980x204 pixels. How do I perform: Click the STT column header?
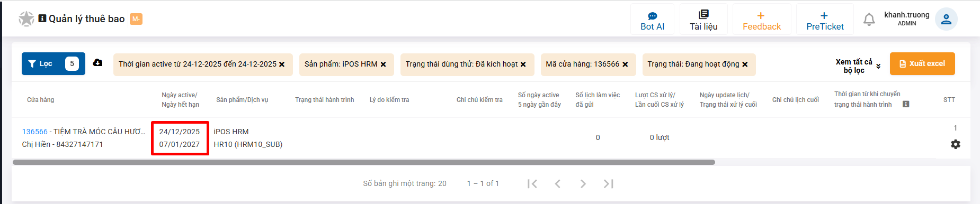coord(949,100)
